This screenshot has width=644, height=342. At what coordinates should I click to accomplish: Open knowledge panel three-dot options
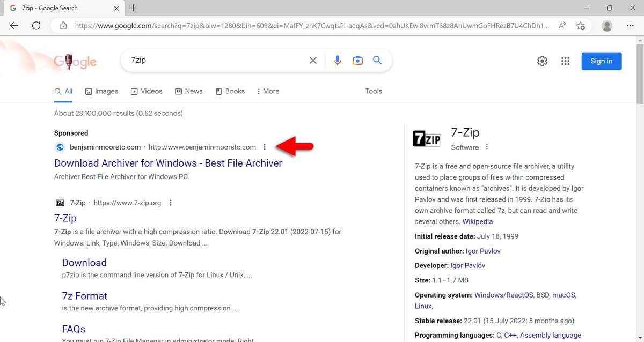(487, 147)
